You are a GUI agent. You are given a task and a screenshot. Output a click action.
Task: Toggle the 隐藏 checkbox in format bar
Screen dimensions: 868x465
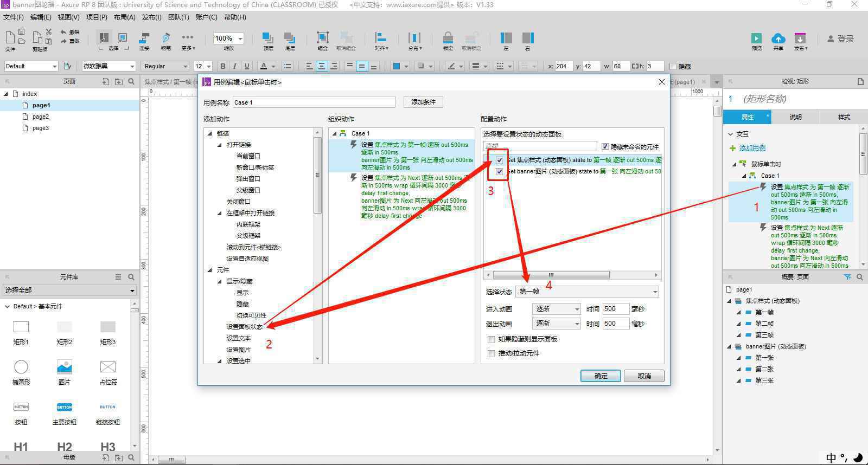673,66
